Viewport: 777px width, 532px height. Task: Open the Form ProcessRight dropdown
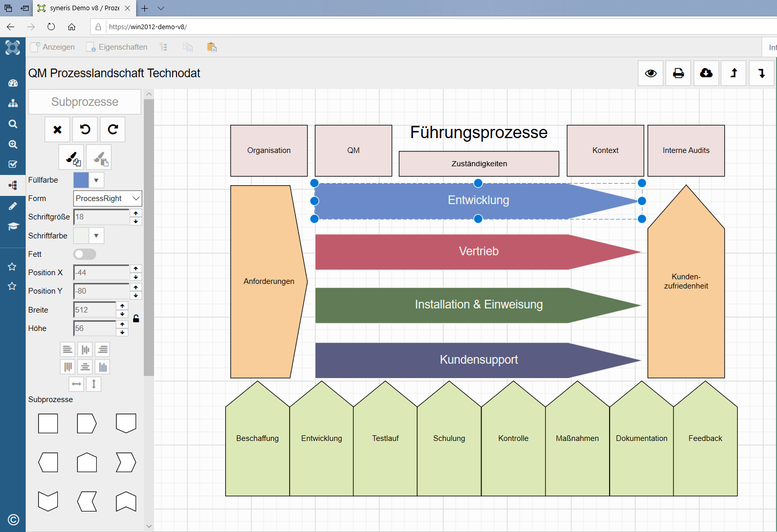107,198
